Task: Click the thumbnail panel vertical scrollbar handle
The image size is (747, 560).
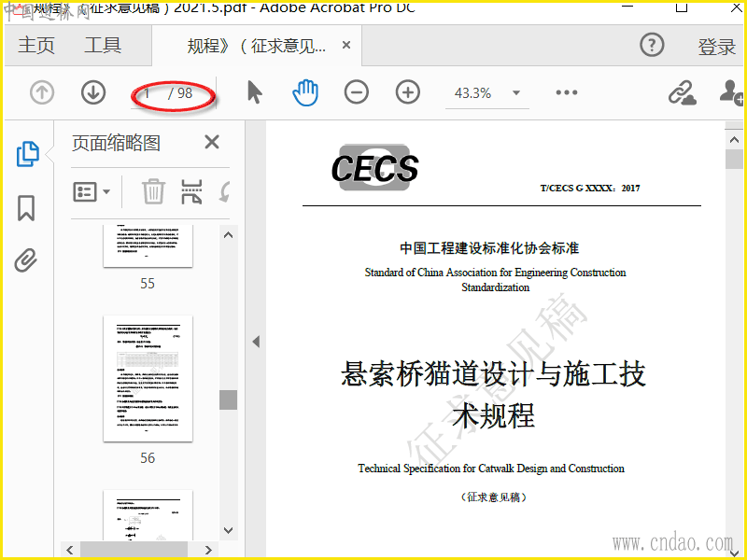Action: point(228,400)
